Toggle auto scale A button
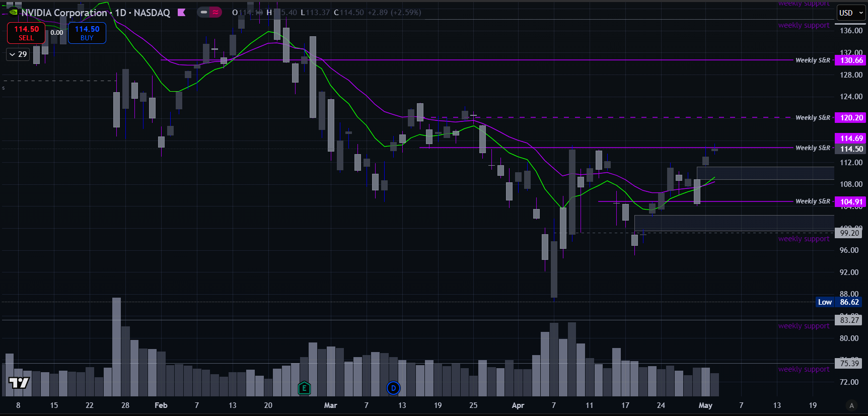The height and width of the screenshot is (416, 868). [851, 405]
